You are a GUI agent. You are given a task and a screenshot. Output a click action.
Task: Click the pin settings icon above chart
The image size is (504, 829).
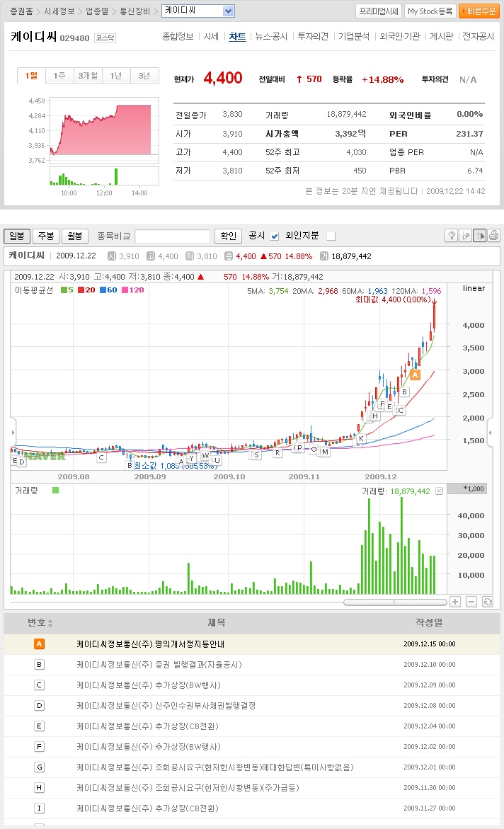(451, 235)
